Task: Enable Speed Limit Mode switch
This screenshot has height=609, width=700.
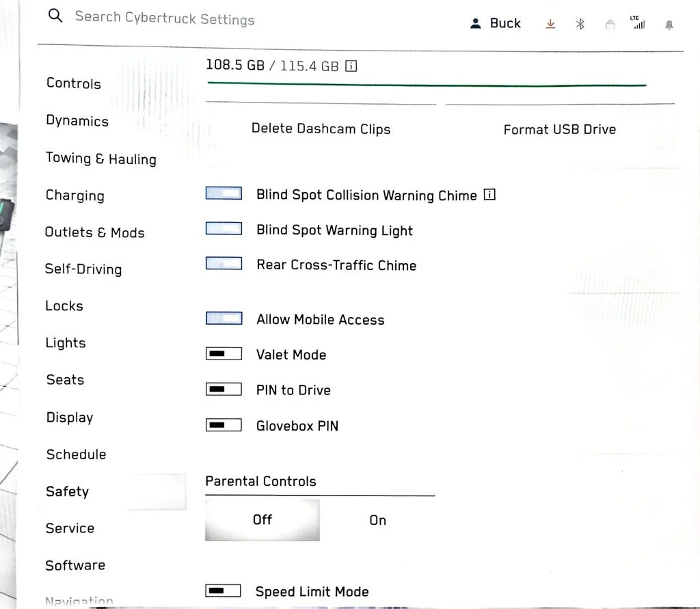Action: pyautogui.click(x=224, y=591)
